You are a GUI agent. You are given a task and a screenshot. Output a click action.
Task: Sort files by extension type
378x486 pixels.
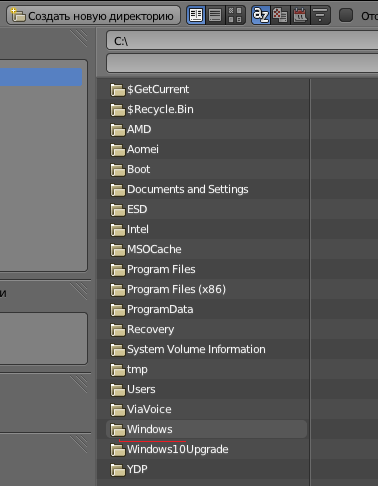[x=280, y=15]
